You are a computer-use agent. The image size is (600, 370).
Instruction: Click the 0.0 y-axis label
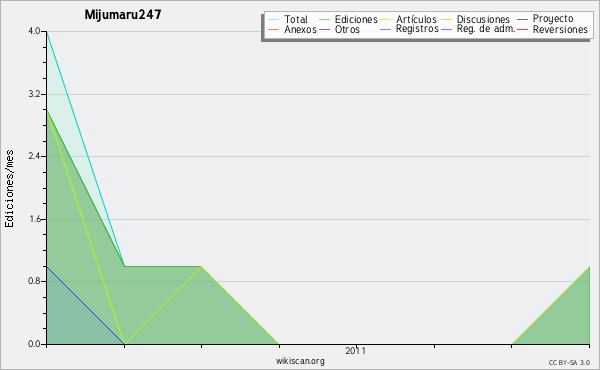[x=34, y=344]
